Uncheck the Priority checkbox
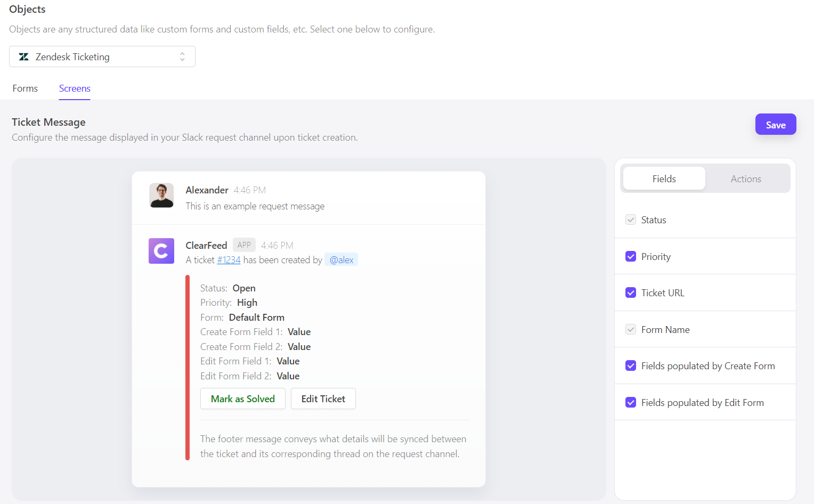 [x=631, y=257]
